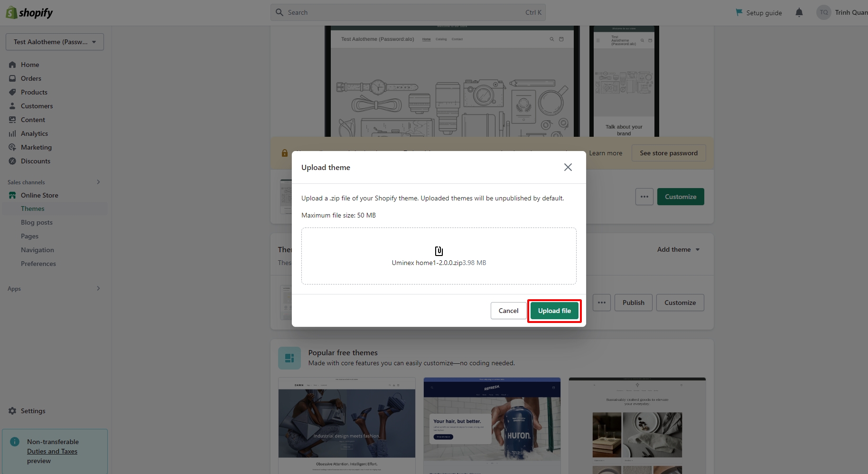Expand the Add theme dropdown
The image size is (868, 474).
tap(678, 249)
